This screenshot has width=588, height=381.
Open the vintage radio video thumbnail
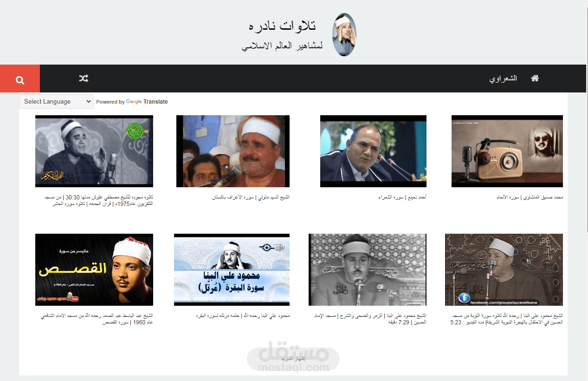coord(507,151)
